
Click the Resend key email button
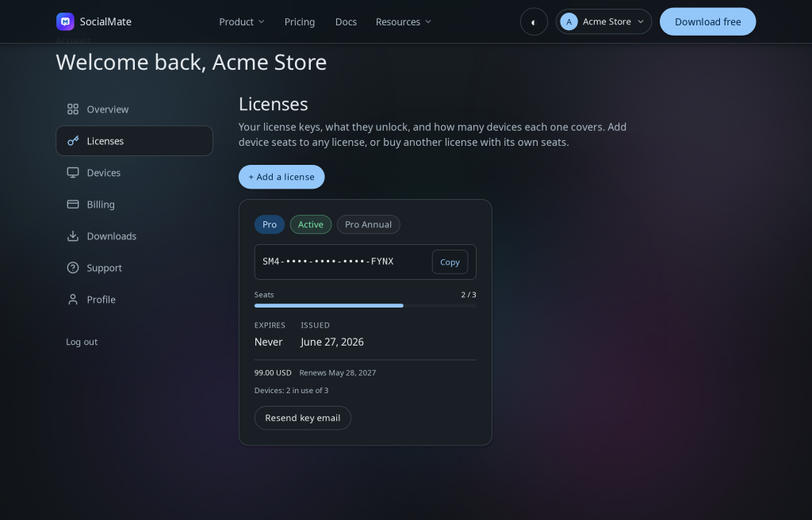point(302,418)
